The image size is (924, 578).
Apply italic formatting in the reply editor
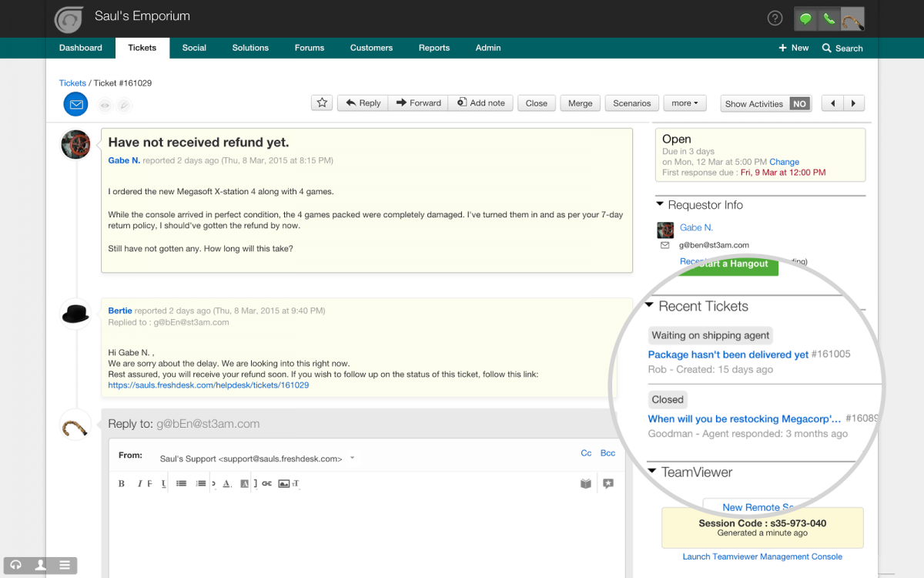pyautogui.click(x=139, y=483)
